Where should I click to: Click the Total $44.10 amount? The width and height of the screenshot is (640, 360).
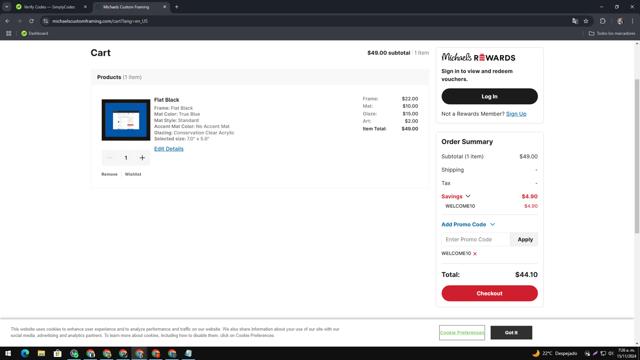(526, 275)
